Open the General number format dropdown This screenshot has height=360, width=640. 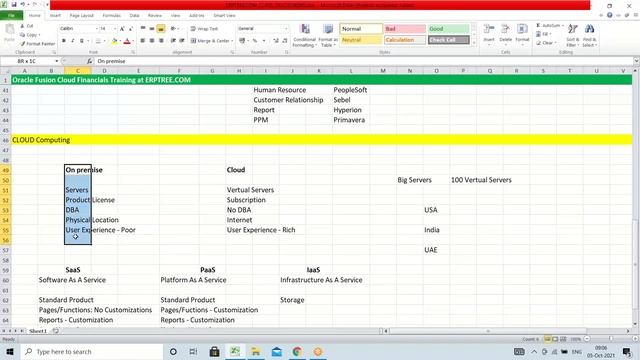tap(286, 29)
